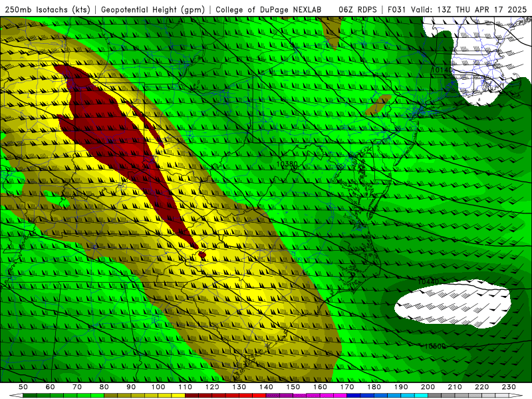Screen dimensions: 532x399
Task: Click the 110 knot legend value
Action: tap(186, 387)
